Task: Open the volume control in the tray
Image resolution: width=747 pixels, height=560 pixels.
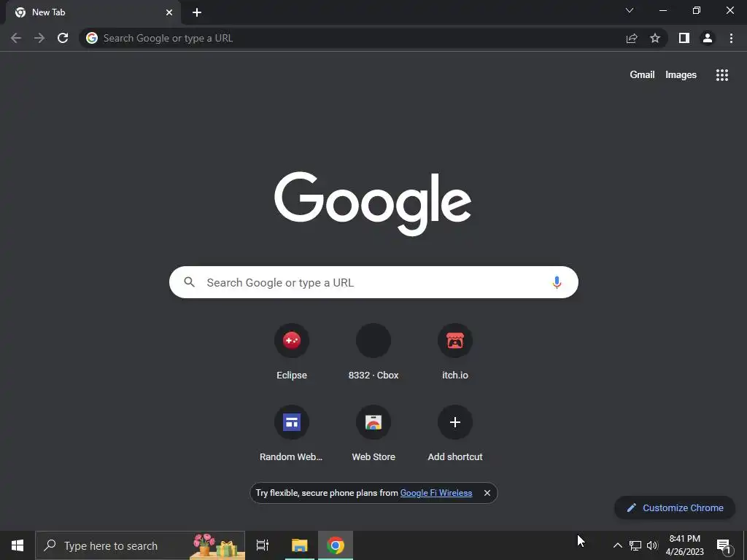Action: pyautogui.click(x=652, y=545)
